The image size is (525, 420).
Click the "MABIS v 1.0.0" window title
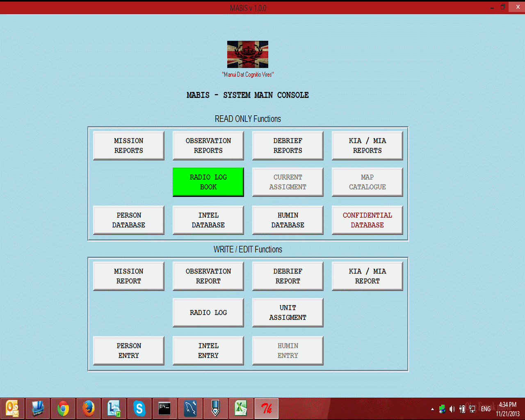pyautogui.click(x=248, y=8)
